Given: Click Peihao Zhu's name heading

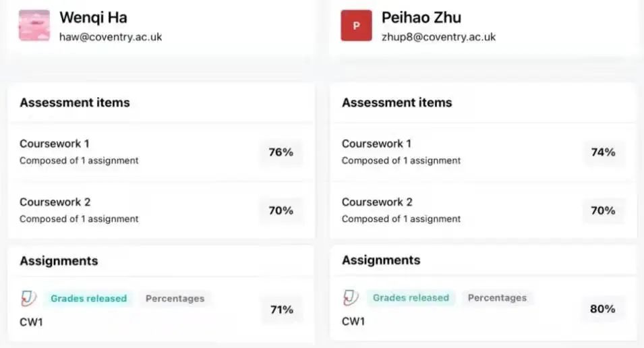Looking at the screenshot, I should 421,18.
